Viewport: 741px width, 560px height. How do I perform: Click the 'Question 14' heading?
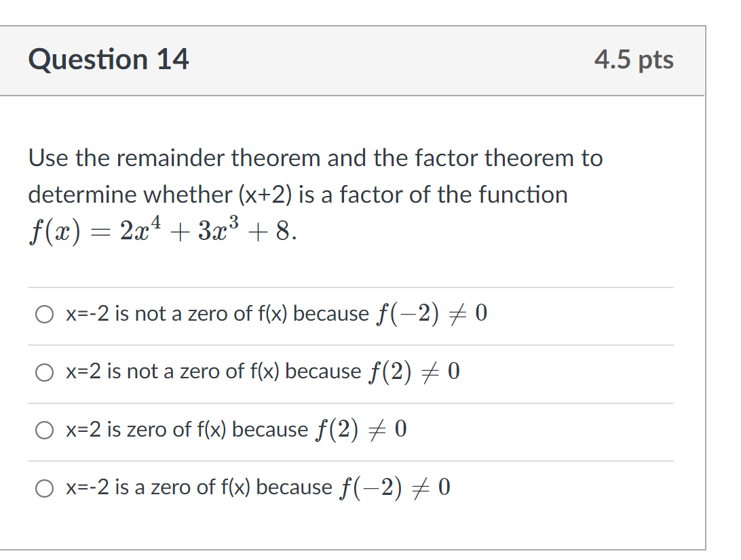point(109,60)
